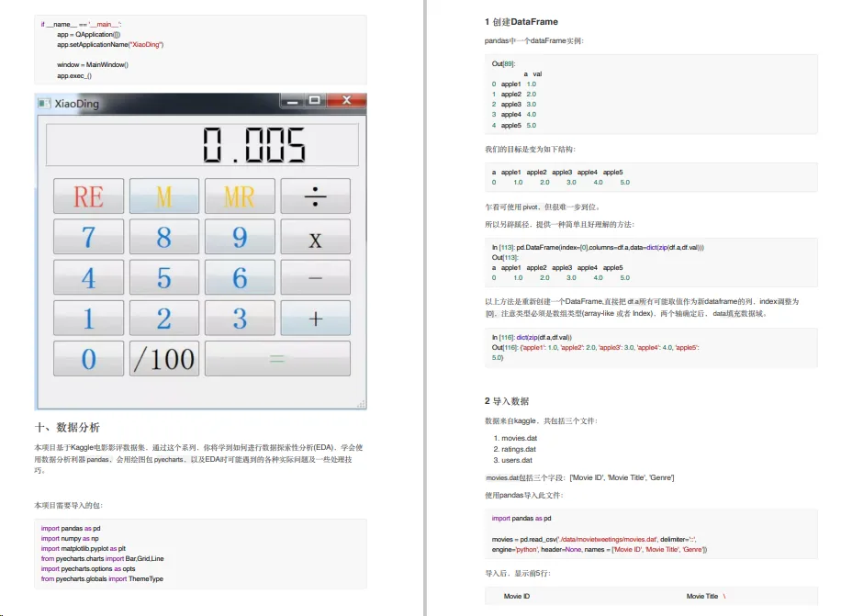Click the line 'import pandas as pd' in left code
The image size is (841, 616).
click(x=71, y=528)
